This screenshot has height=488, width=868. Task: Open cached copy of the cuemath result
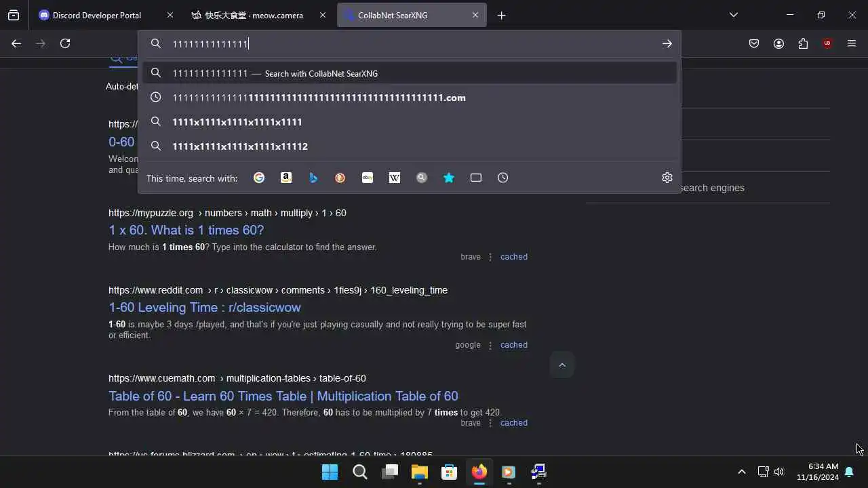click(x=514, y=423)
